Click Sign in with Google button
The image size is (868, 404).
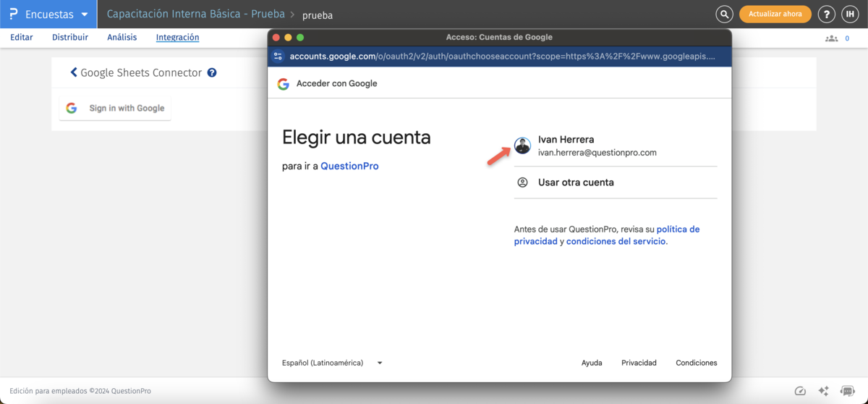[115, 108]
